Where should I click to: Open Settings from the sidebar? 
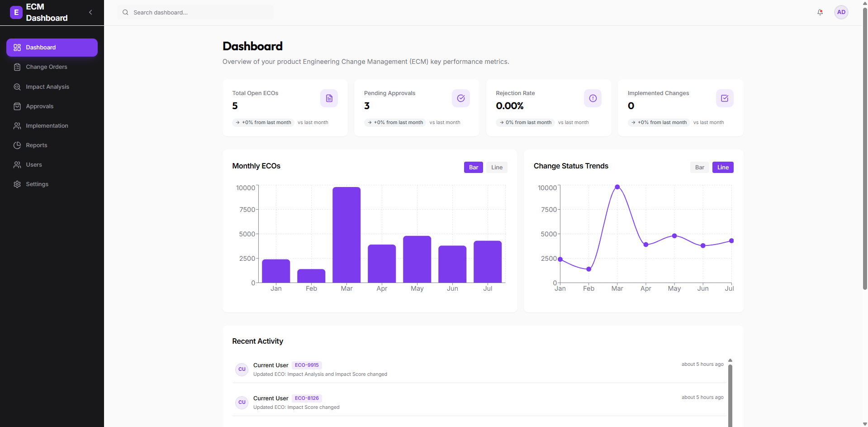(x=37, y=184)
